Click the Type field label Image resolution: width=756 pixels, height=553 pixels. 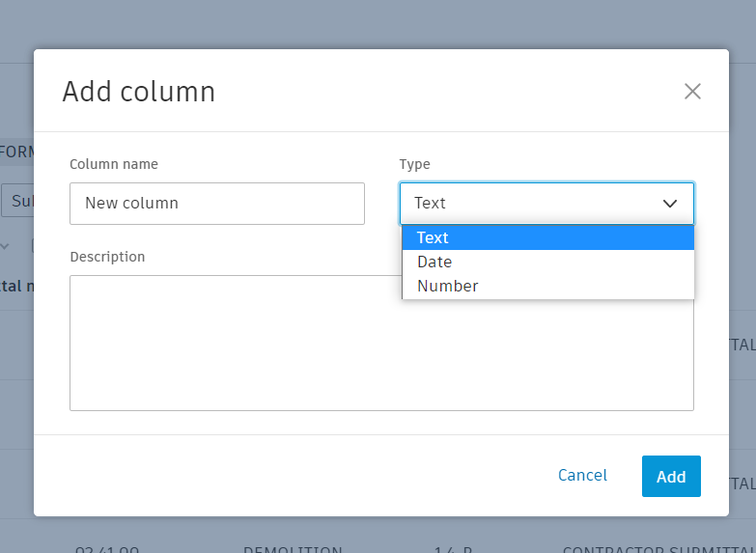click(415, 164)
